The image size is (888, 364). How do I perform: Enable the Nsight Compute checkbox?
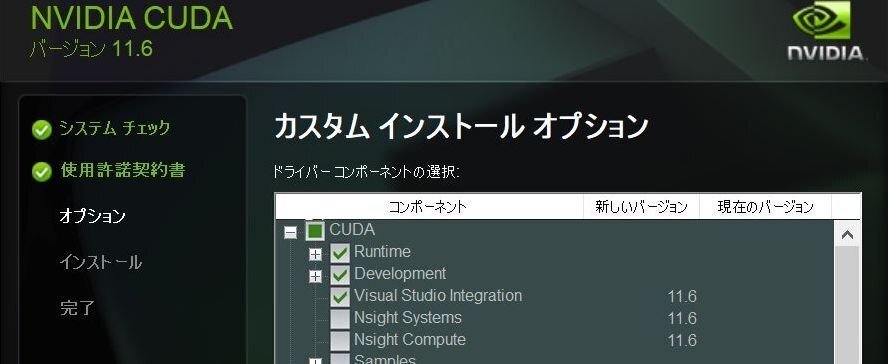[x=340, y=341]
